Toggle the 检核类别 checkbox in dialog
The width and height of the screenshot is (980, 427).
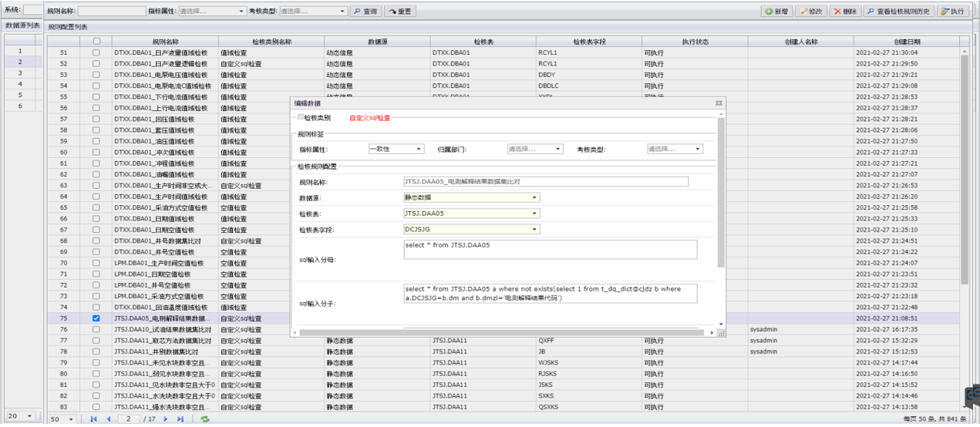(301, 117)
